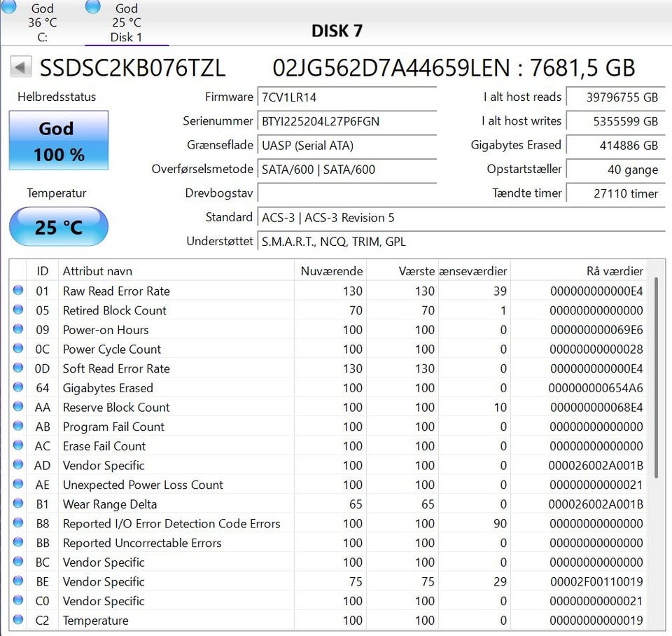Screen dimensions: 672x636
Task: Click raw value 000000000069E6
Action: point(596,330)
